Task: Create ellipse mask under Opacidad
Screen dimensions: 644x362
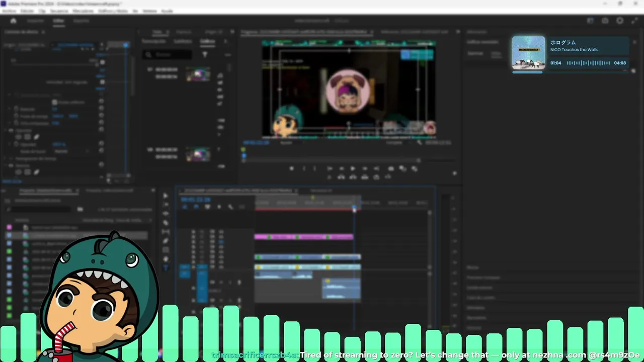Action: (19, 137)
